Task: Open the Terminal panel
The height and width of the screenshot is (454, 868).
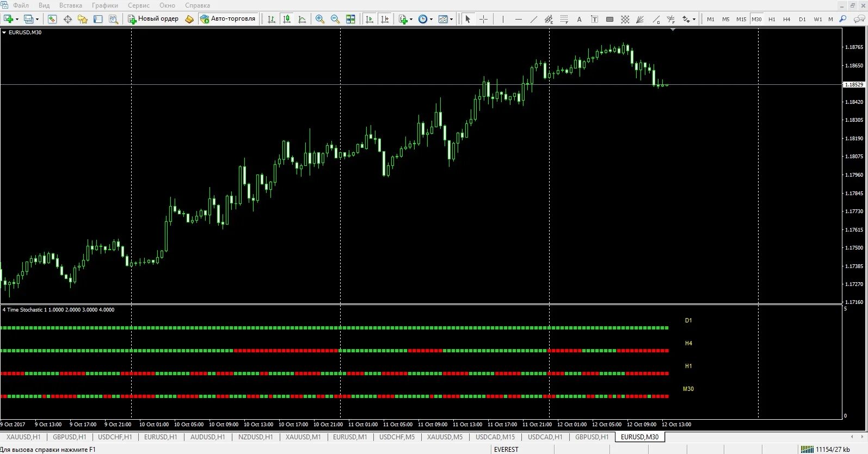Action: 98,19
